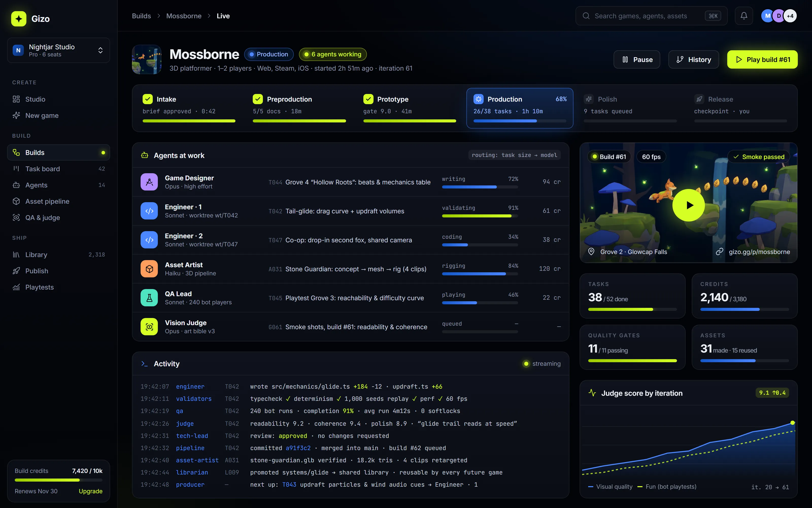This screenshot has width=812, height=508.
Task: Click the Gizo logo icon
Action: coord(19,19)
